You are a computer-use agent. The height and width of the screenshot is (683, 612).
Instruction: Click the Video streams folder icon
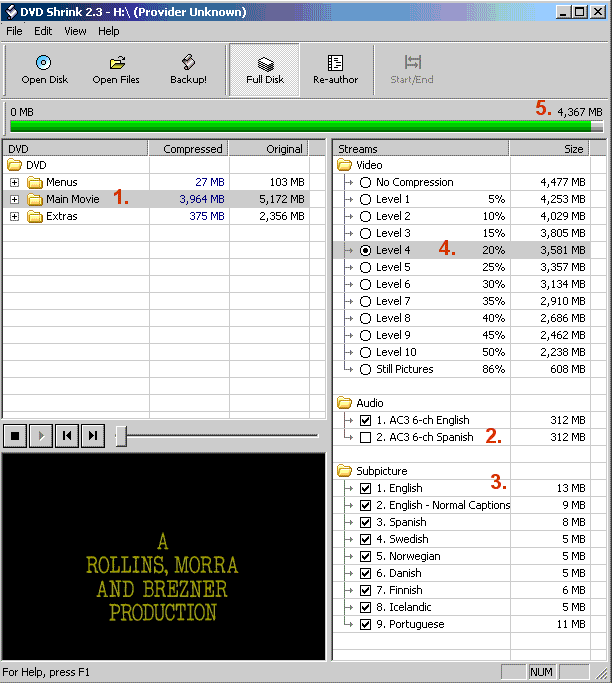coord(344,165)
